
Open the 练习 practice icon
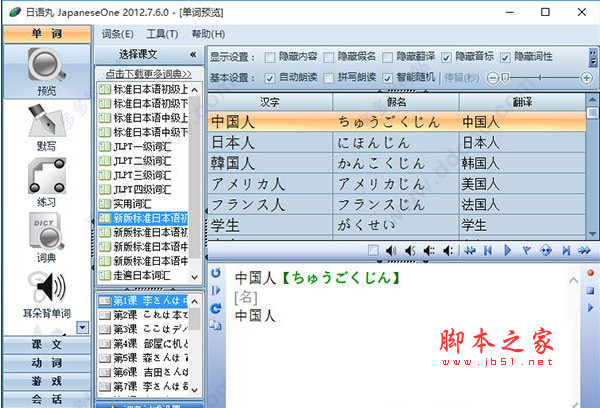pos(46,176)
